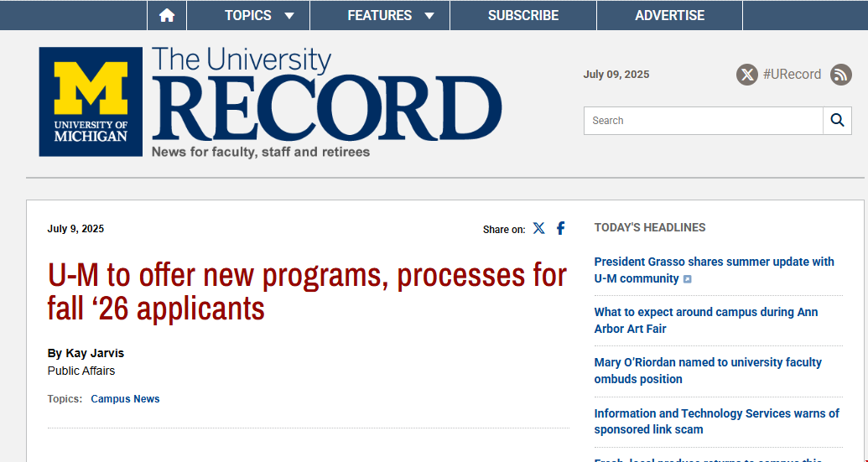The height and width of the screenshot is (462, 868).
Task: Click the University RECORD masthead title
Action: coord(325,101)
